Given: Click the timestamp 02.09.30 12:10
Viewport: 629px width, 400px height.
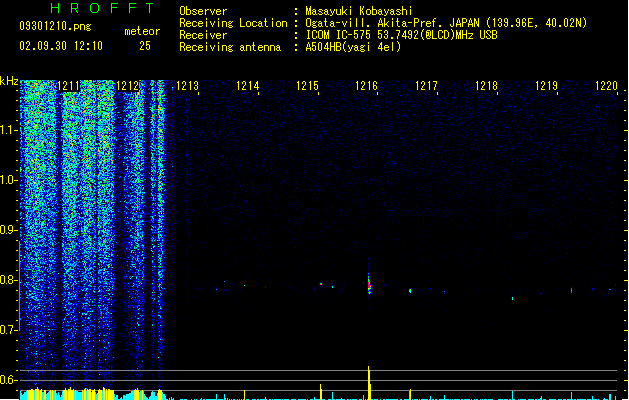Looking at the screenshot, I should pyautogui.click(x=61, y=46).
